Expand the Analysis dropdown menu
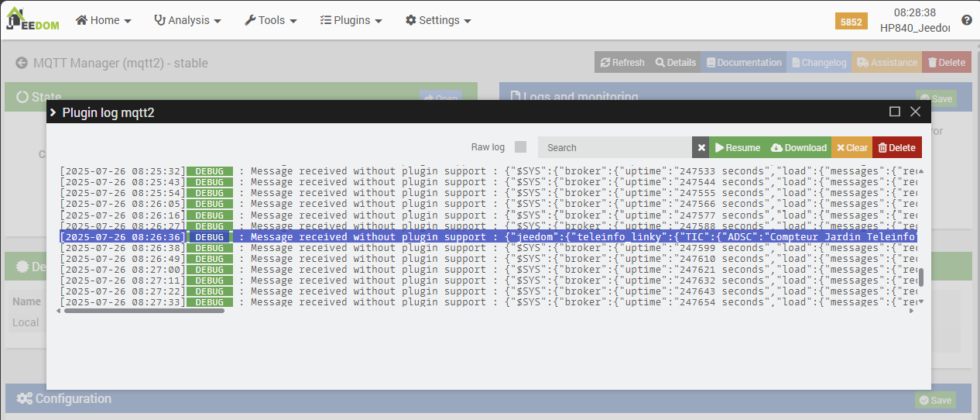 [187, 20]
